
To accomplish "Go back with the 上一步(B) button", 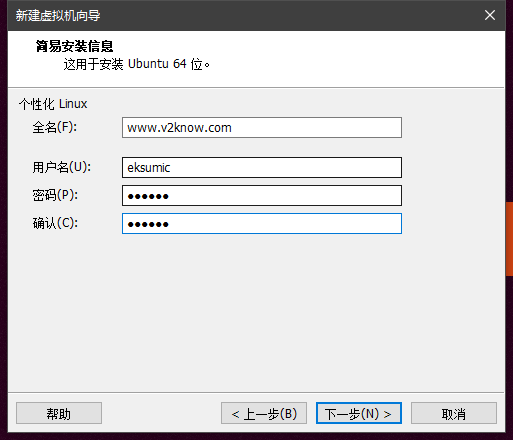I will coord(264,413).
